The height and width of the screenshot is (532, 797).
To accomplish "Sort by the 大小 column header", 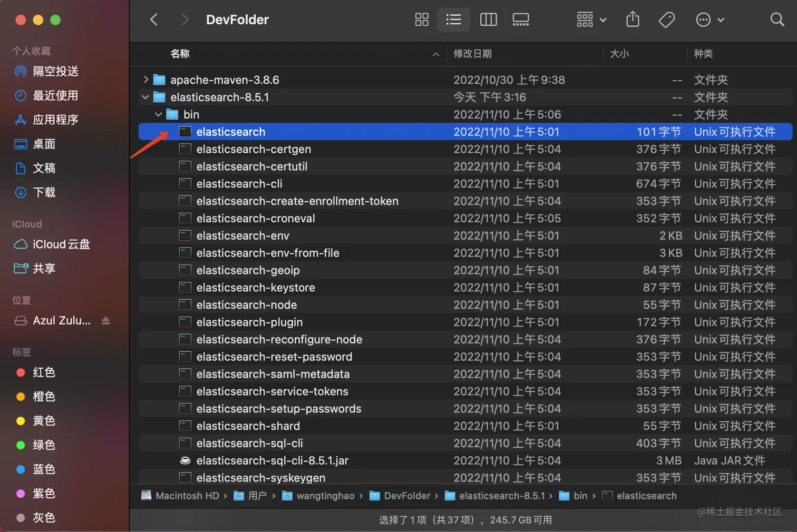I will pyautogui.click(x=619, y=54).
